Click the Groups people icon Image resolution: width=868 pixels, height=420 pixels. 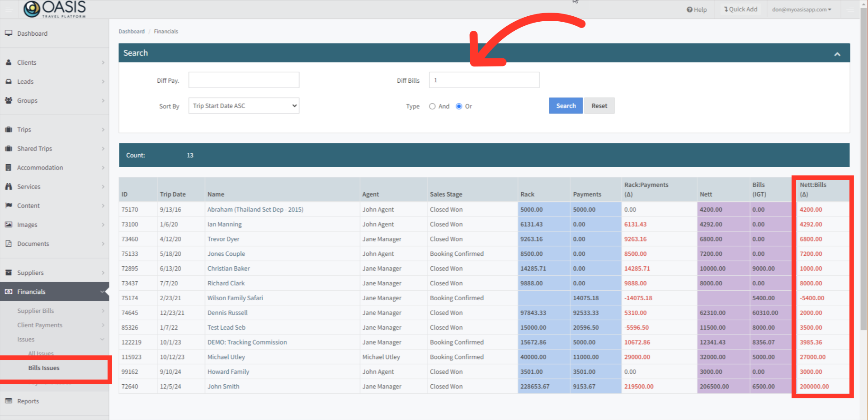pos(9,100)
